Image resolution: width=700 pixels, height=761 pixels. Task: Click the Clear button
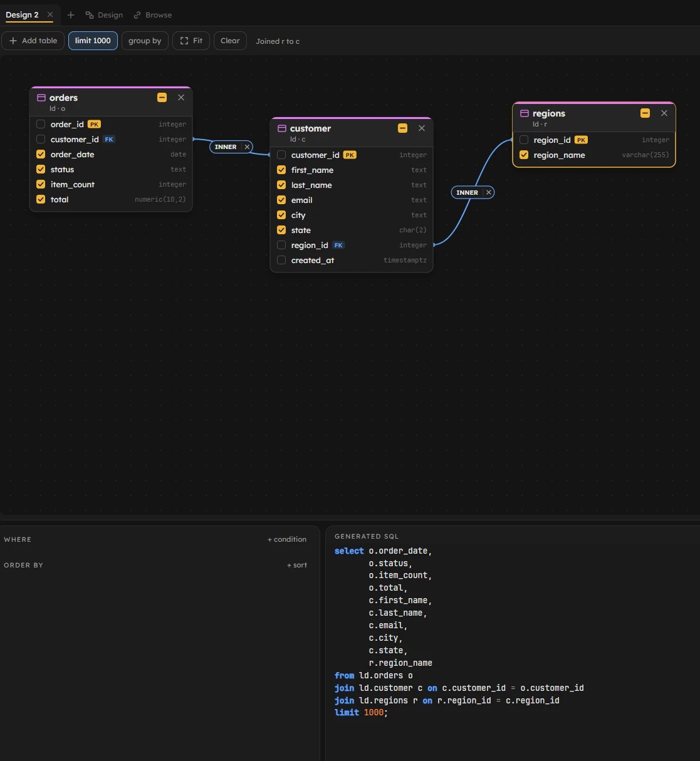pyautogui.click(x=230, y=41)
